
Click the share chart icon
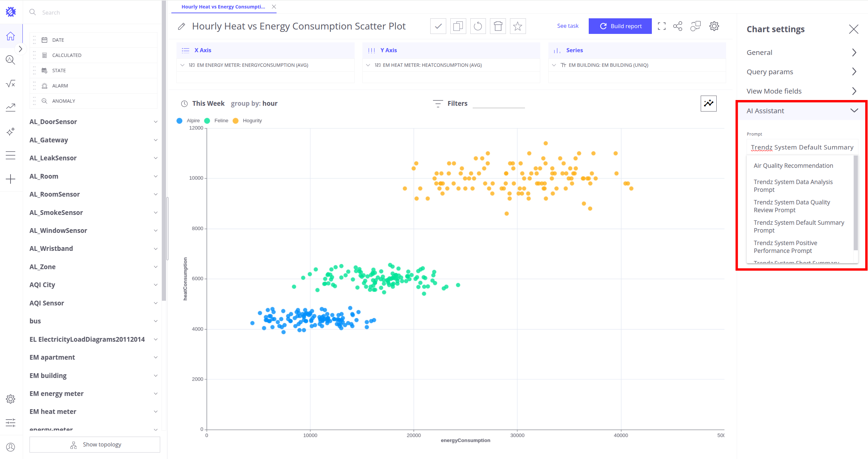pyautogui.click(x=678, y=26)
